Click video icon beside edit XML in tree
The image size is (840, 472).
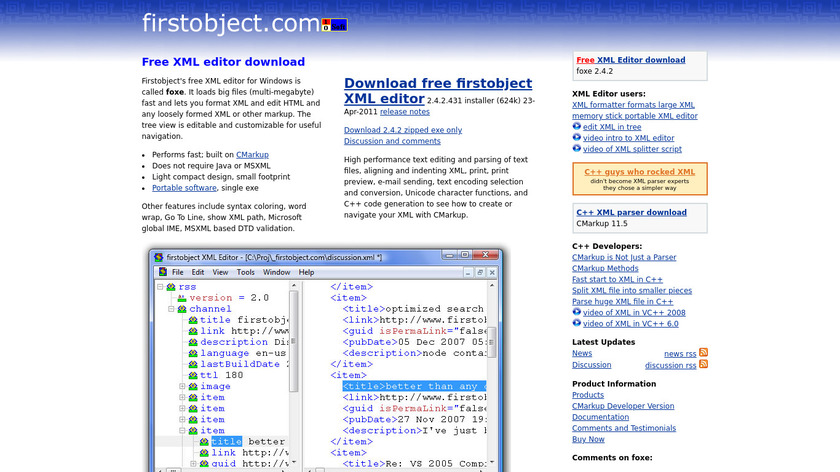coord(576,126)
